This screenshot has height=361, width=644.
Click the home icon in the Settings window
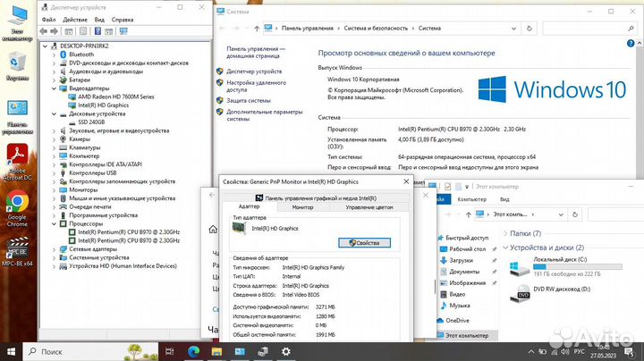(x=213, y=230)
